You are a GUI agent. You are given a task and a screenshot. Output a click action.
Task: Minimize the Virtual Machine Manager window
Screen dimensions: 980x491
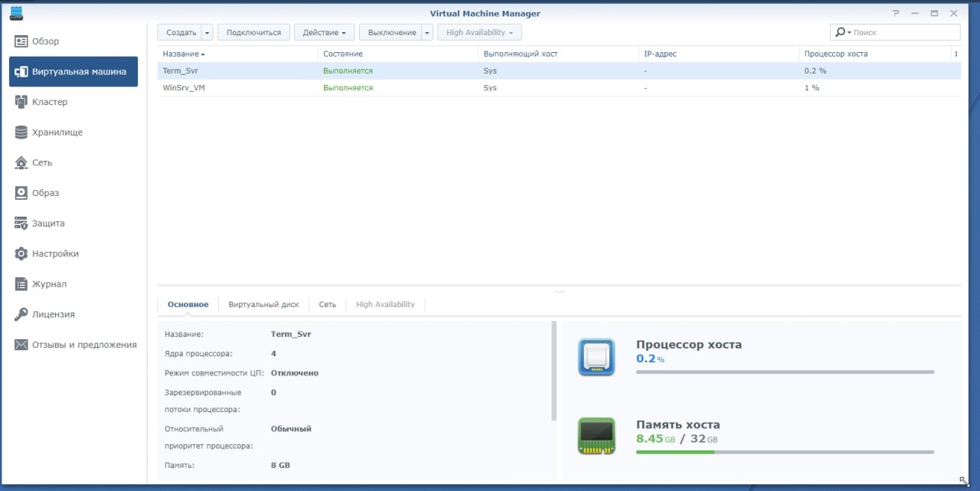[x=915, y=13]
